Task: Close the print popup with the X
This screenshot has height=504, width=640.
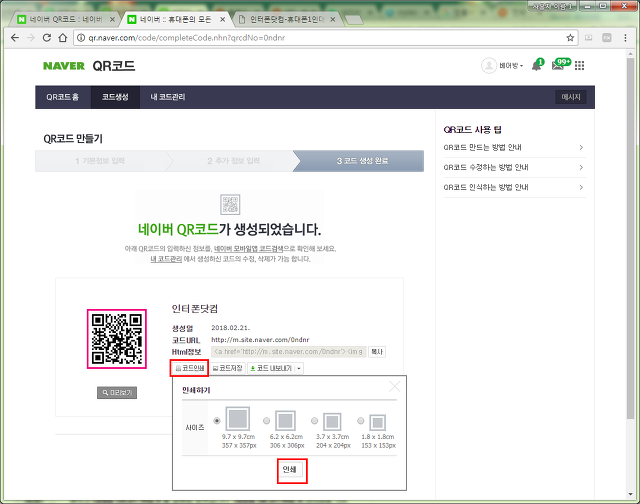Action: point(394,386)
